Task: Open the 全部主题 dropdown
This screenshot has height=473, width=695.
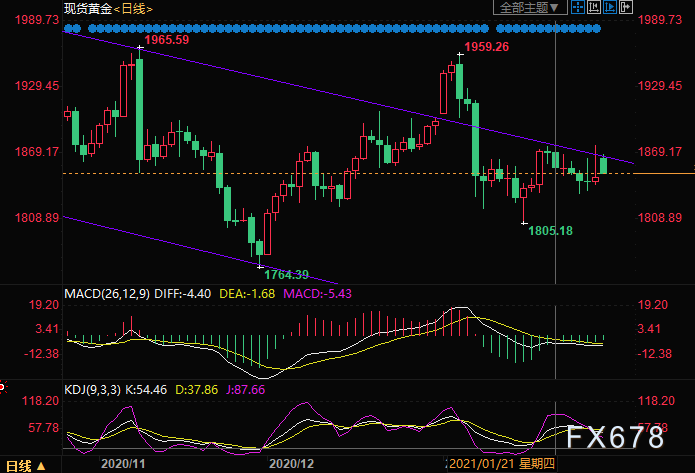Action: tap(530, 8)
